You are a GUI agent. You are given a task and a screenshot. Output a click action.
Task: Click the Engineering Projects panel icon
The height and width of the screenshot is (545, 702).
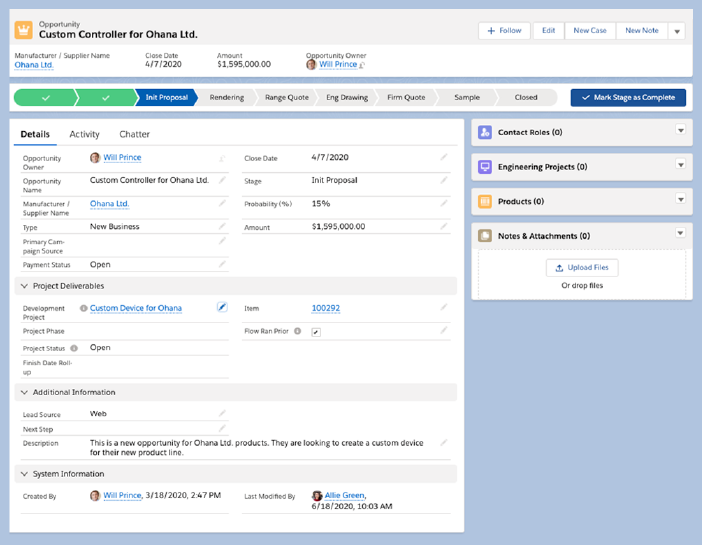(x=485, y=167)
